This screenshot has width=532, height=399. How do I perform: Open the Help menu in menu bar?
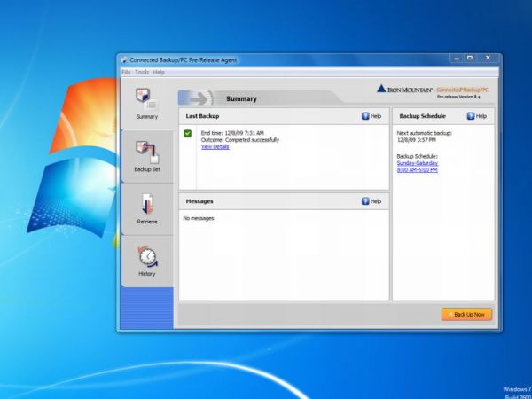pos(159,72)
